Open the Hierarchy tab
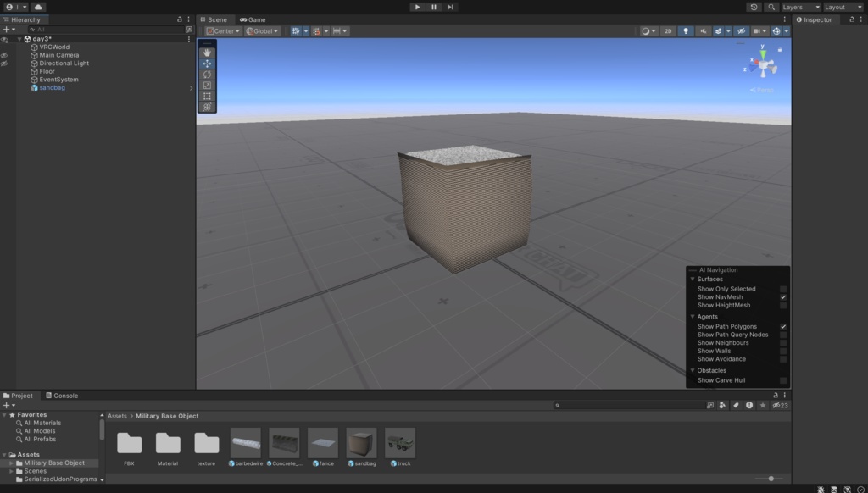Screen dimensions: 868x493 coord(22,19)
